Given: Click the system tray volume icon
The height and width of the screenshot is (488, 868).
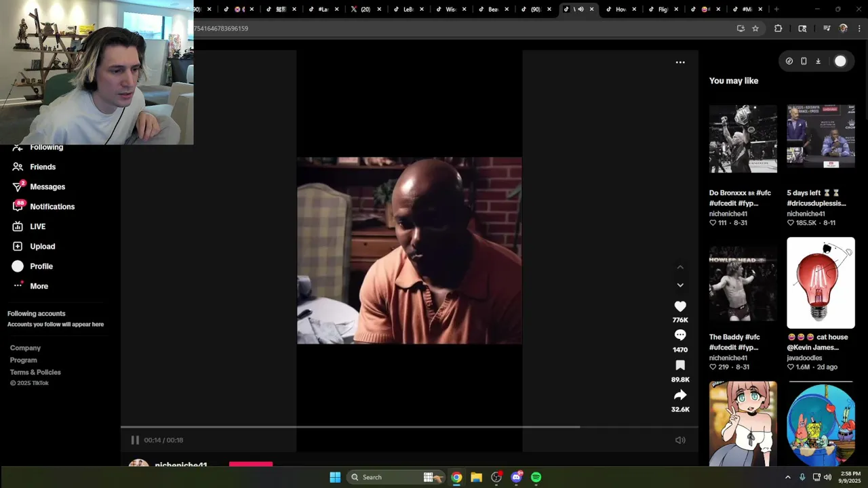Looking at the screenshot, I should pos(827,477).
